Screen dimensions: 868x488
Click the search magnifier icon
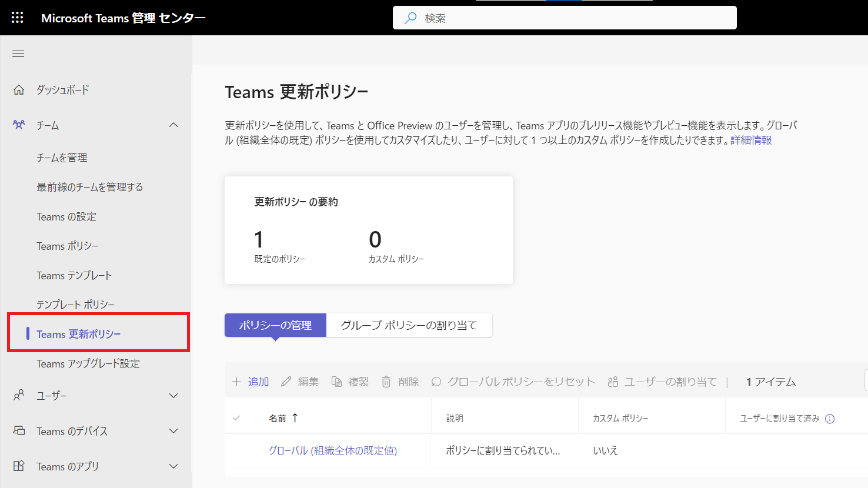click(410, 18)
